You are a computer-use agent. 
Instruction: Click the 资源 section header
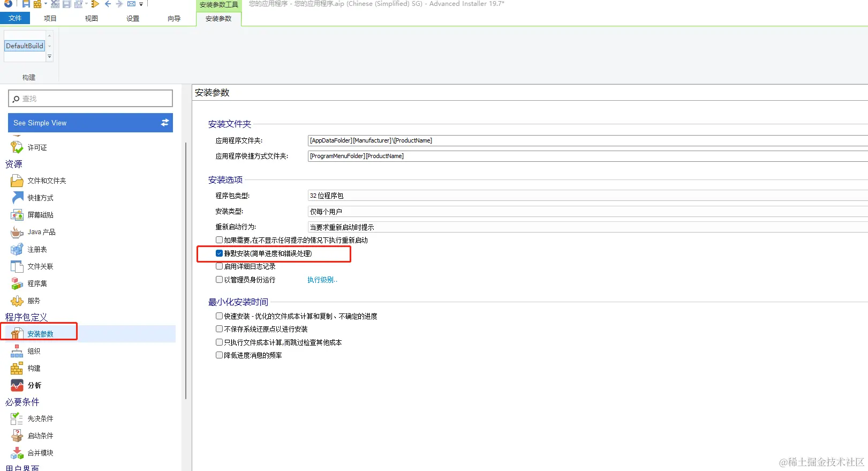(x=14, y=164)
